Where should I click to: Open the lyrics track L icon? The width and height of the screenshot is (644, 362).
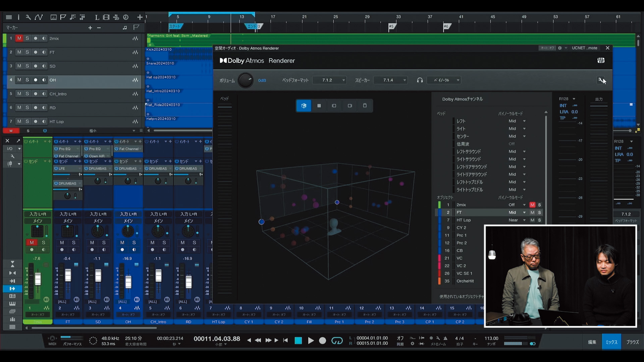click(x=97, y=17)
